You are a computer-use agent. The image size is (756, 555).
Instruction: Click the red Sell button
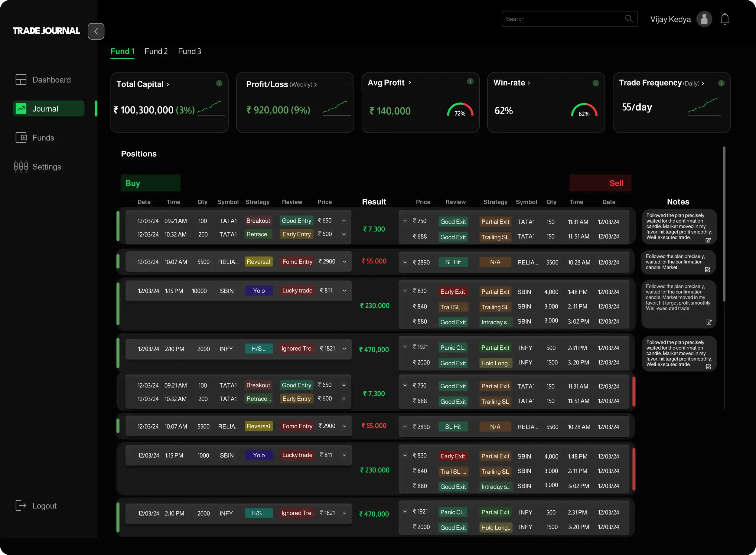tap(600, 183)
